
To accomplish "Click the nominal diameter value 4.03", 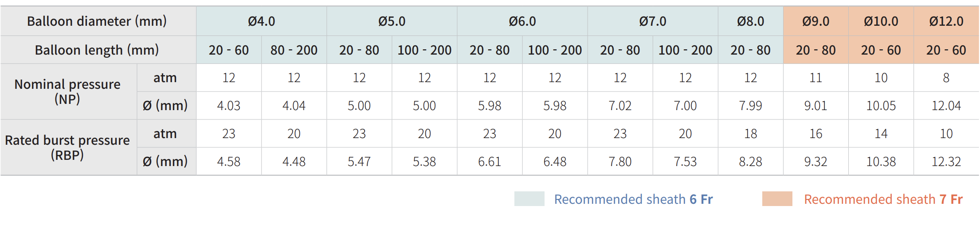I will 228,106.
